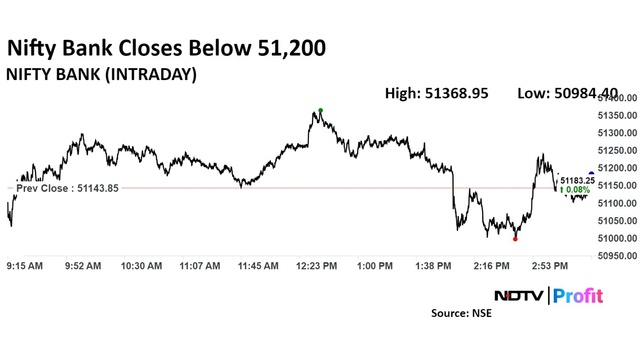The height and width of the screenshot is (362, 644).
Task: Select the NIFTY BANK (INTRADAY) subtitle
Action: [101, 74]
